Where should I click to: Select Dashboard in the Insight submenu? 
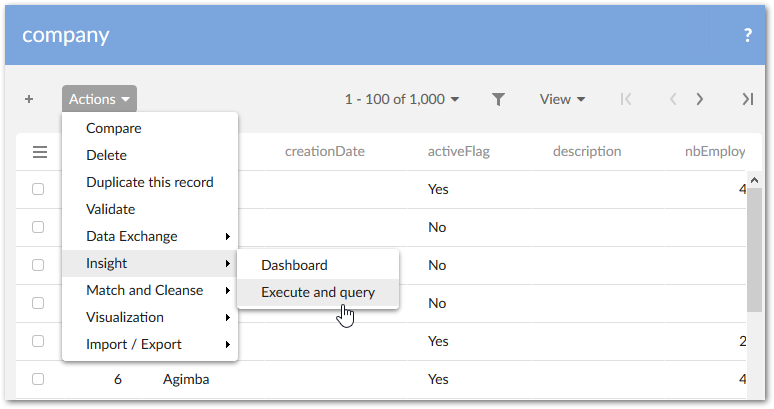[x=294, y=265]
